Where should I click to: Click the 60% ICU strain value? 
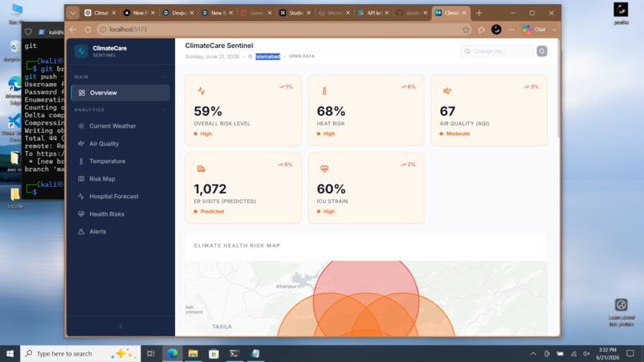[x=331, y=189]
